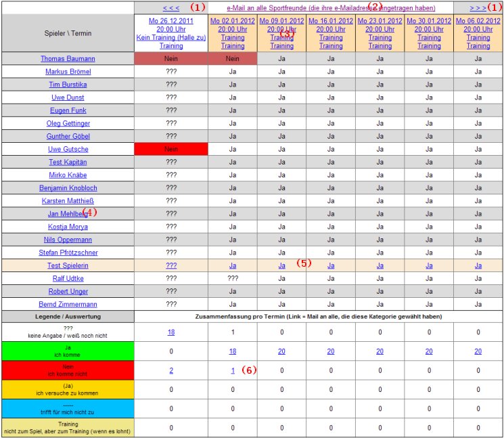Image resolution: width=504 pixels, height=438 pixels.
Task: Mail the 20 Ja players for 06.02.2012
Action: coord(478,351)
